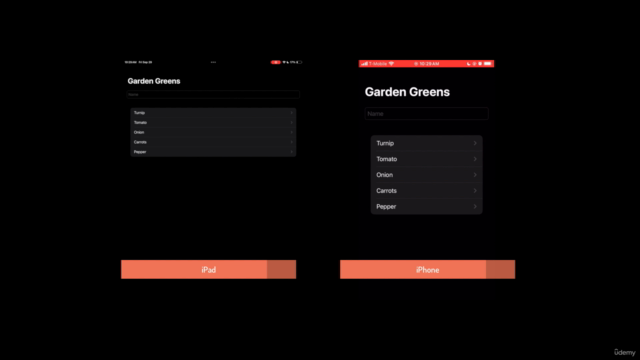Open the Carrots chevron on iPhone
640x360 pixels.
475,191
